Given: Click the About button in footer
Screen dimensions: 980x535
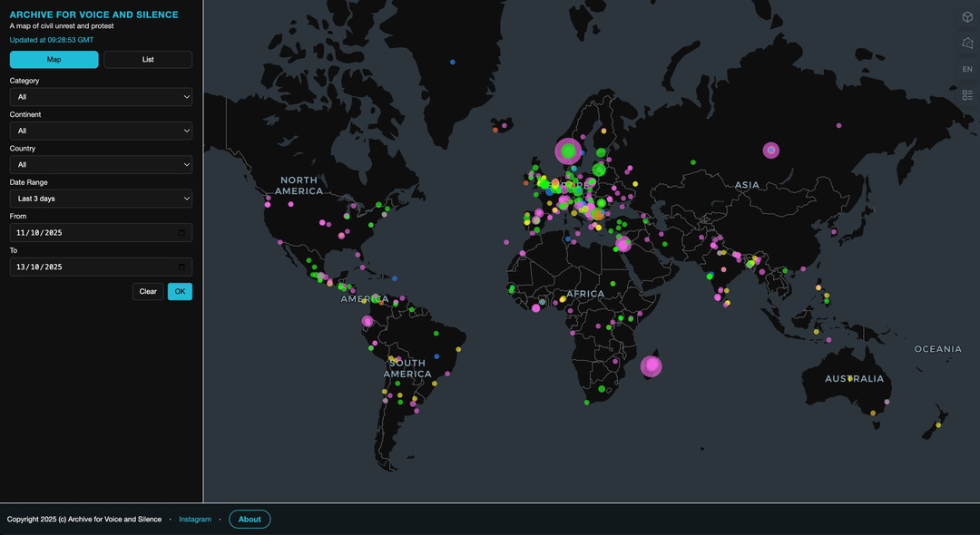Looking at the screenshot, I should pos(250,520).
